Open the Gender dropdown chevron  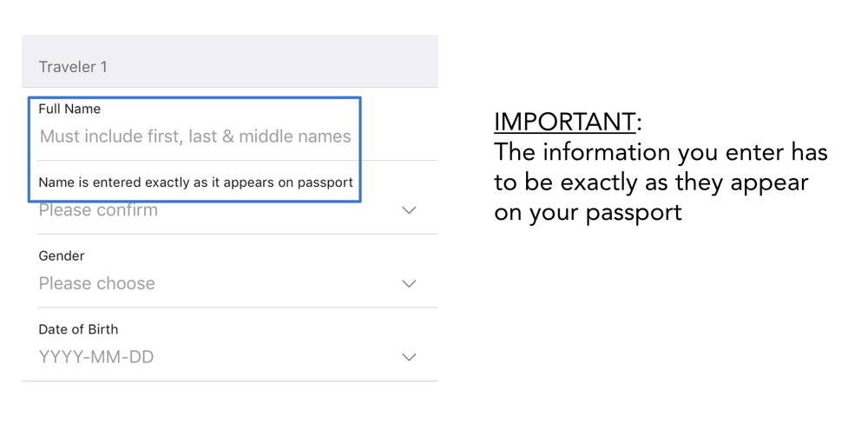(x=409, y=283)
